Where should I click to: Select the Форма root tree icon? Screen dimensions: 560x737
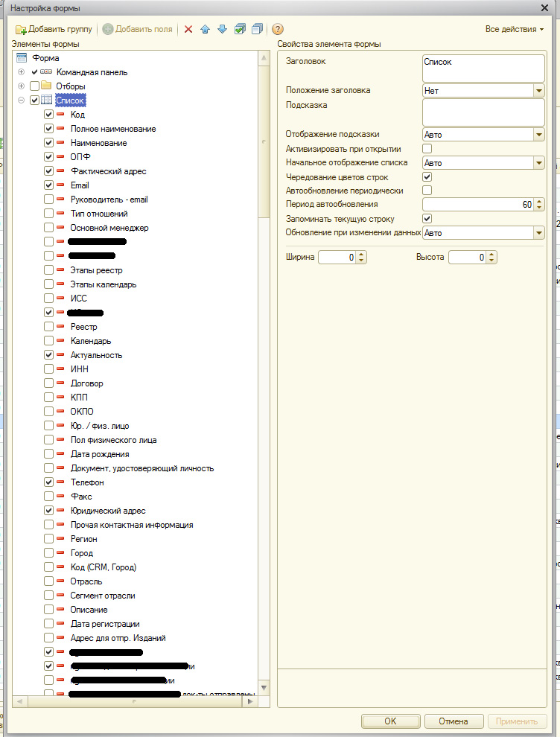click(x=22, y=58)
